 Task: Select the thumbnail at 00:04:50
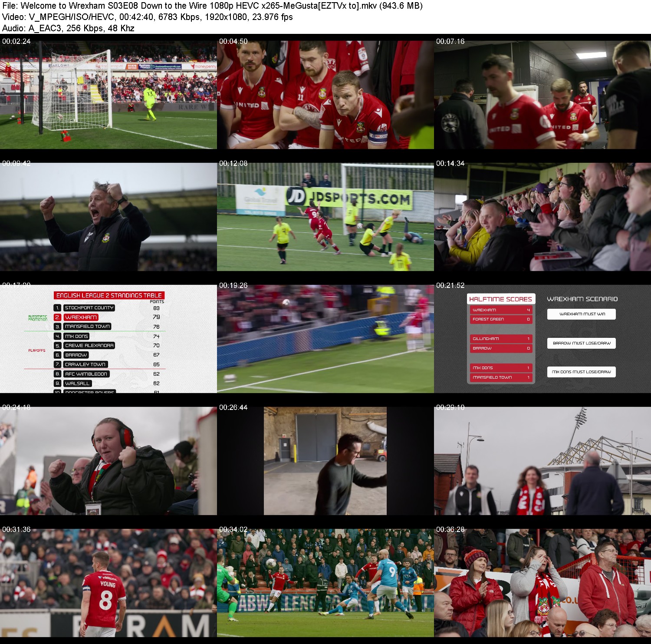325,95
